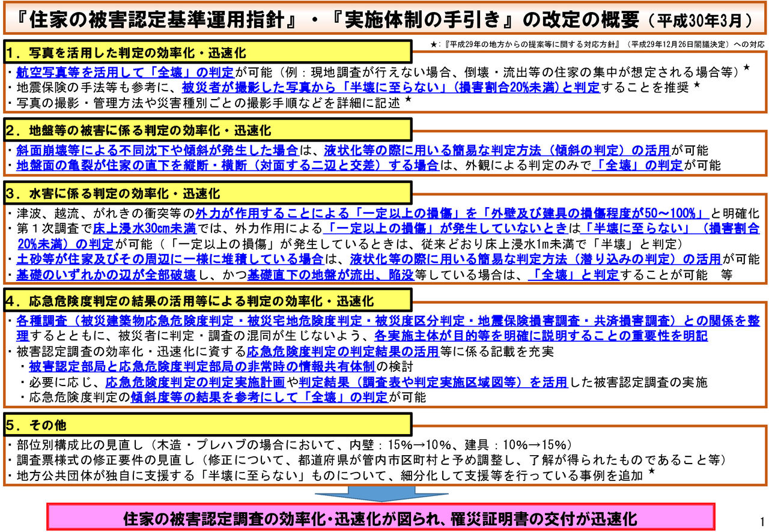
Task: Open link 被害認定部局と応急危険度判定部局の非常時の情報共有体制
Action: coord(202,366)
